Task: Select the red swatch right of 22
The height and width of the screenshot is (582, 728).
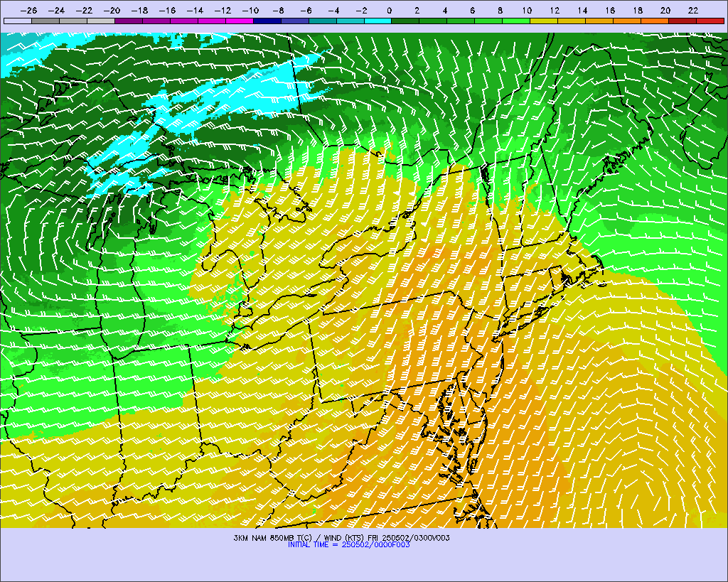Action: (x=710, y=21)
